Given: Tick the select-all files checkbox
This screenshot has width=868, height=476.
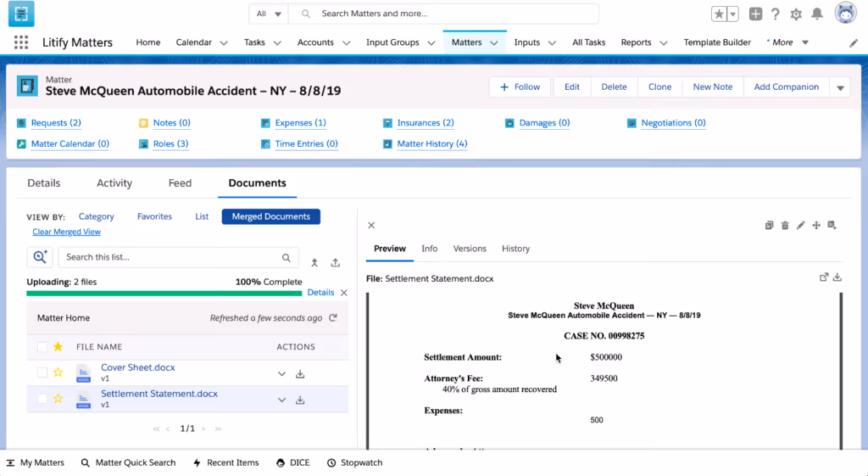Looking at the screenshot, I should 42,347.
